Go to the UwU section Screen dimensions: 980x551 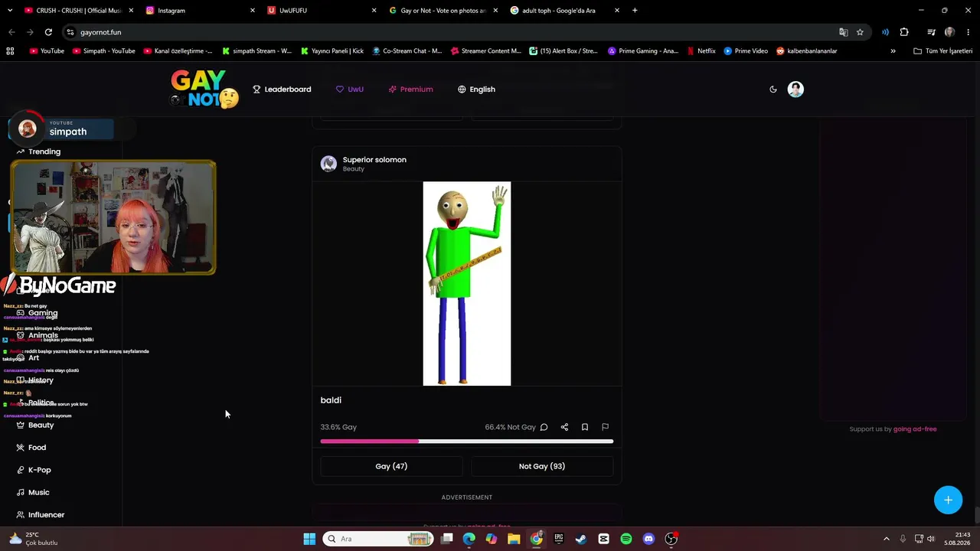pyautogui.click(x=350, y=90)
